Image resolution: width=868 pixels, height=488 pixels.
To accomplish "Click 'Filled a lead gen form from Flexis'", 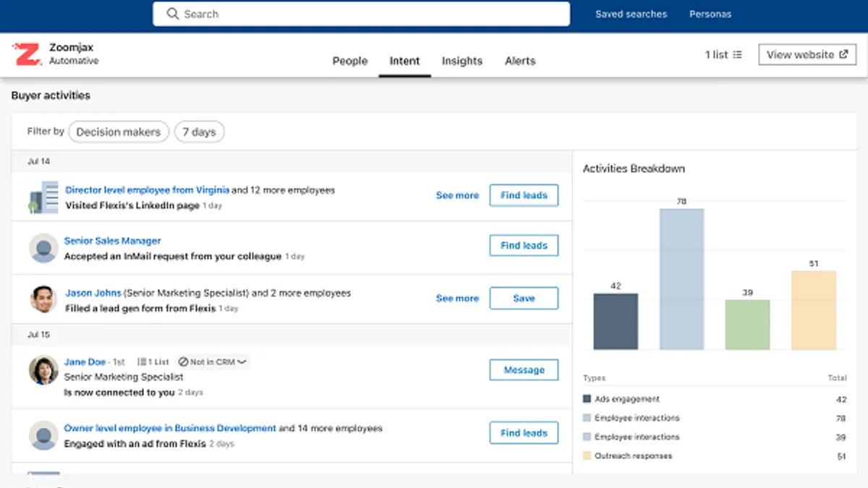I will coord(140,308).
